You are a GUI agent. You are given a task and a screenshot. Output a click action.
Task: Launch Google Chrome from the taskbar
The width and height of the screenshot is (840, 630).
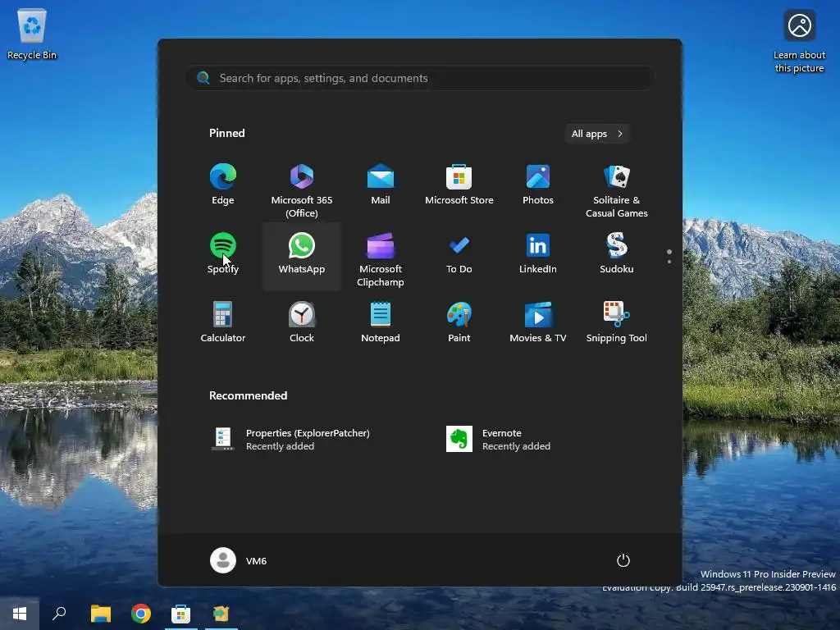click(x=141, y=614)
